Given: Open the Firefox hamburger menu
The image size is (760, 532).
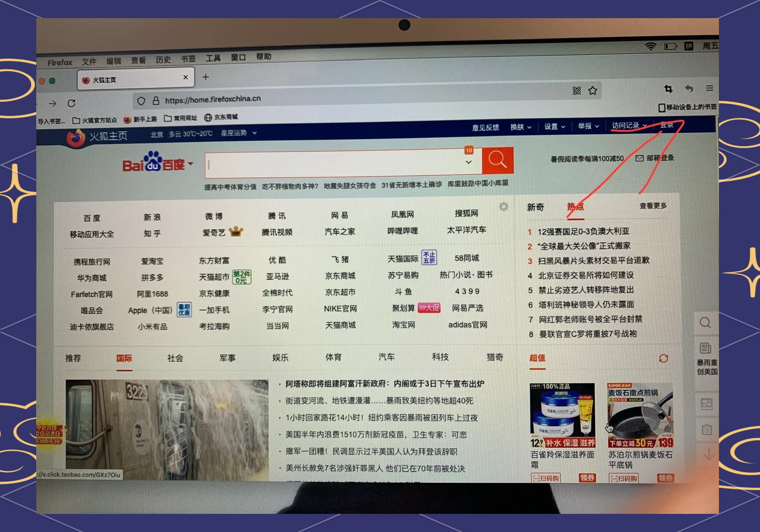Looking at the screenshot, I should [x=710, y=88].
